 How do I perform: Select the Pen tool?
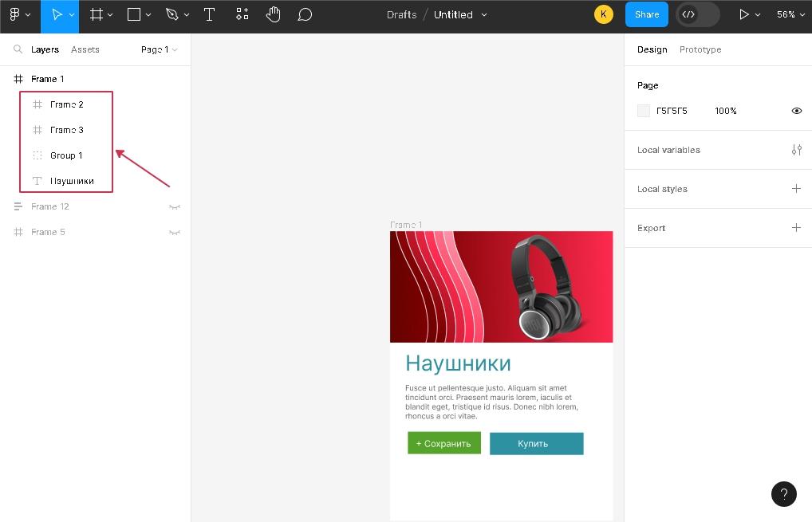[172, 15]
